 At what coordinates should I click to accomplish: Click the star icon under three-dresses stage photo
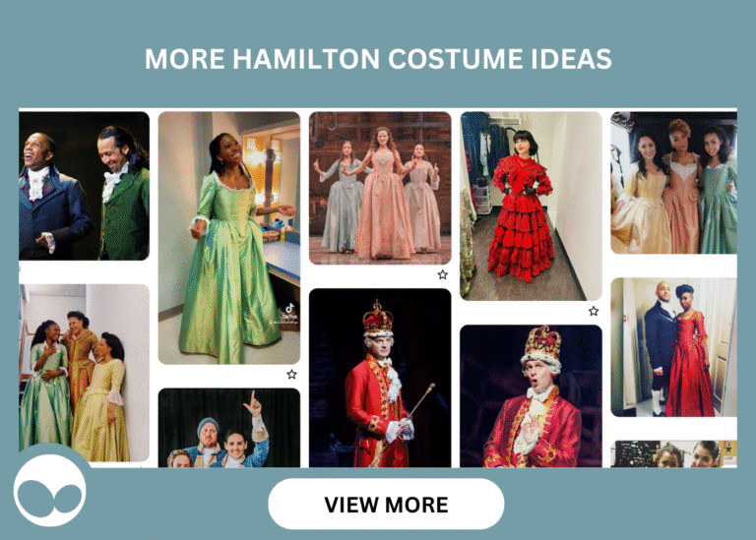(x=443, y=274)
